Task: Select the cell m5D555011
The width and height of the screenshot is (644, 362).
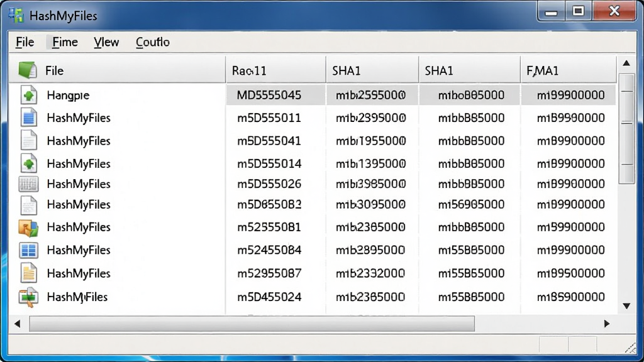Action: tap(269, 118)
